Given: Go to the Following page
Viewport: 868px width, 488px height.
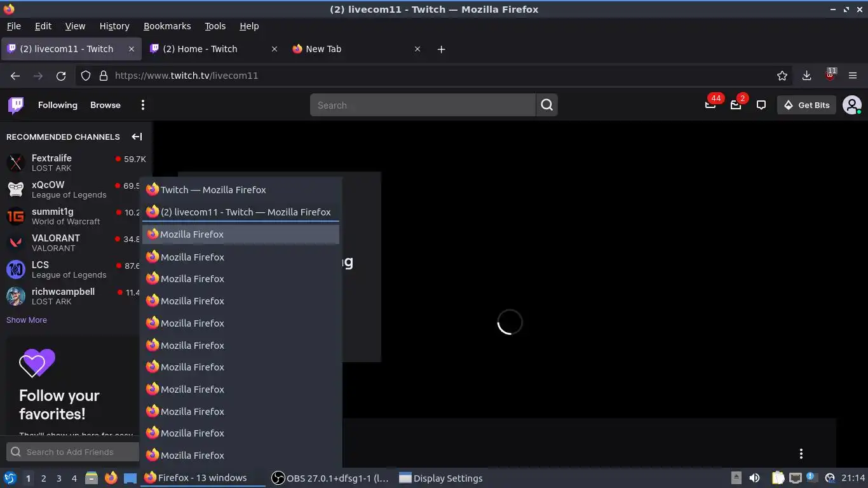Looking at the screenshot, I should pyautogui.click(x=57, y=105).
